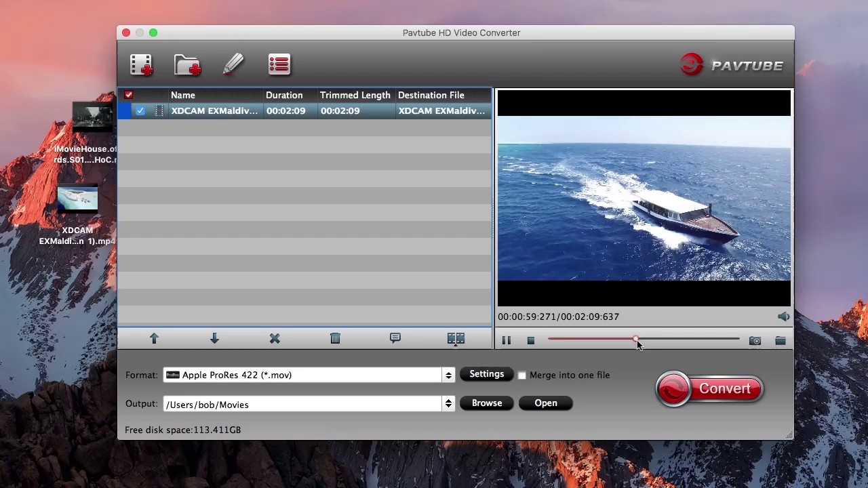Image resolution: width=868 pixels, height=488 pixels.
Task: Click the Apple ProRes 422 format field
Action: click(302, 375)
